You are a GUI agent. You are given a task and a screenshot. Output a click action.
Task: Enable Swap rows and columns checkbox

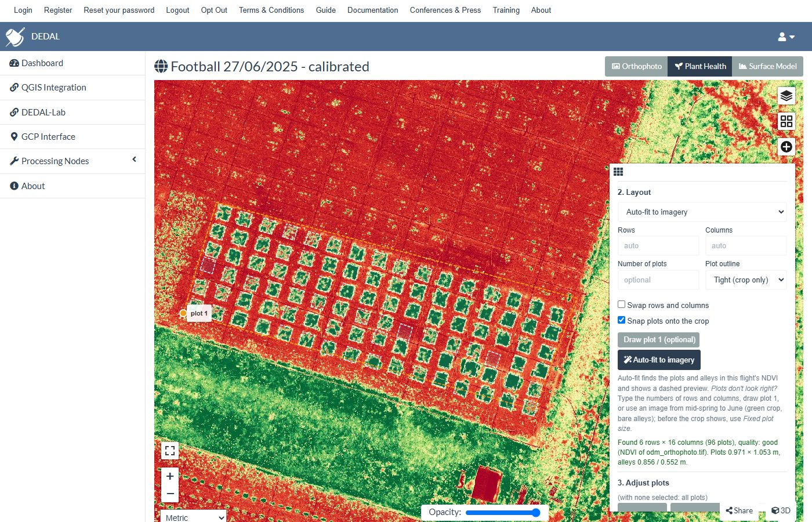point(621,304)
